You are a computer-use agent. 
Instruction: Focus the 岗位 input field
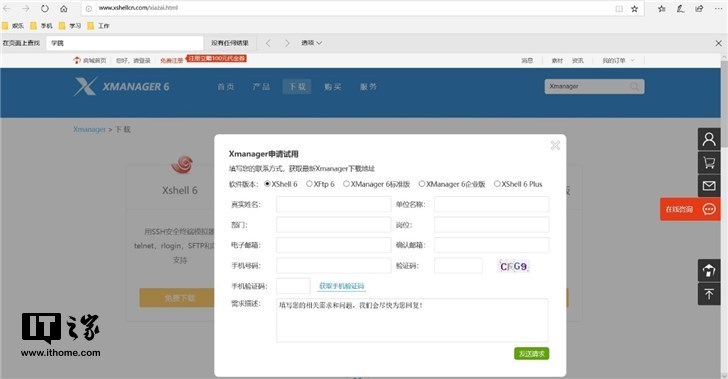click(x=492, y=225)
